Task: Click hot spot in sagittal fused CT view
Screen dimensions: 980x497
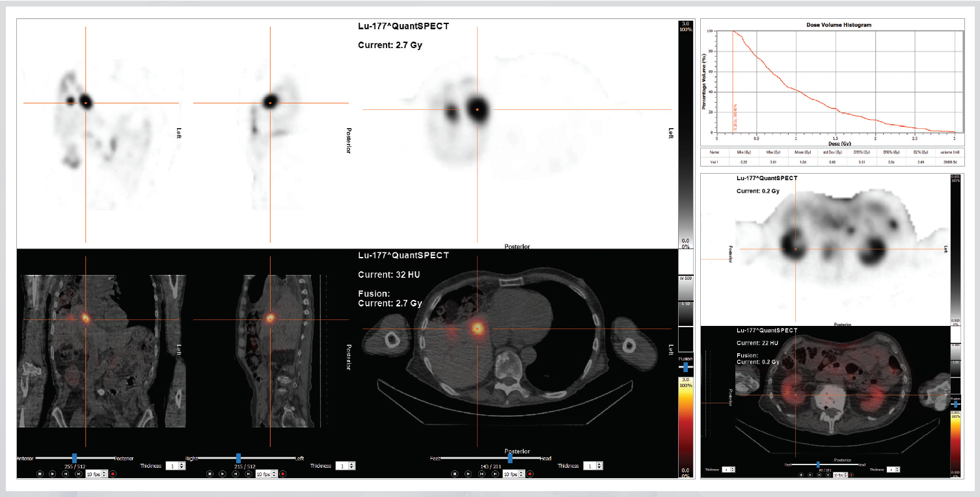Action: pyautogui.click(x=270, y=318)
